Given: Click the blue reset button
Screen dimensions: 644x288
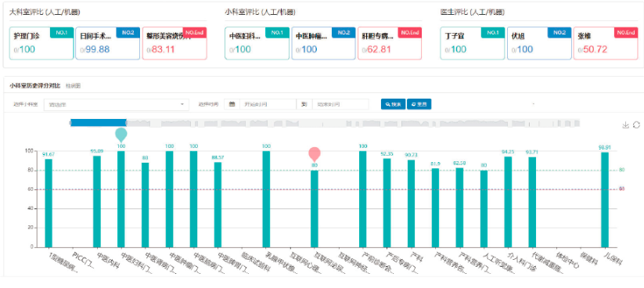Looking at the screenshot, I should (x=419, y=104).
